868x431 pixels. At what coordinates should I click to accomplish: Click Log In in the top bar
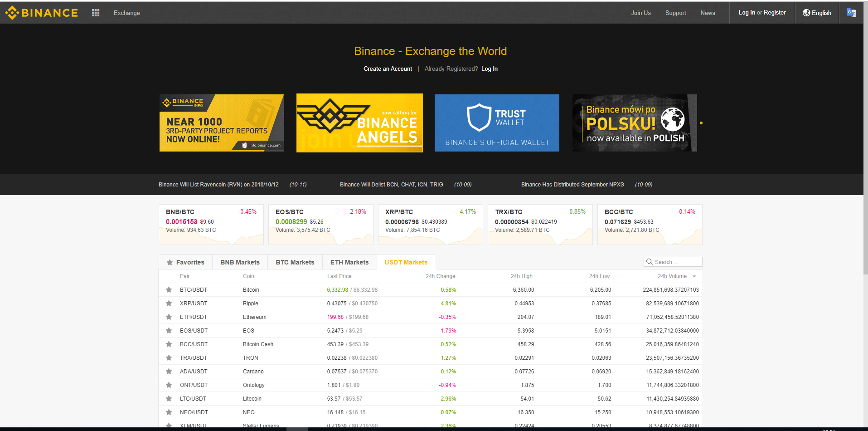point(747,13)
